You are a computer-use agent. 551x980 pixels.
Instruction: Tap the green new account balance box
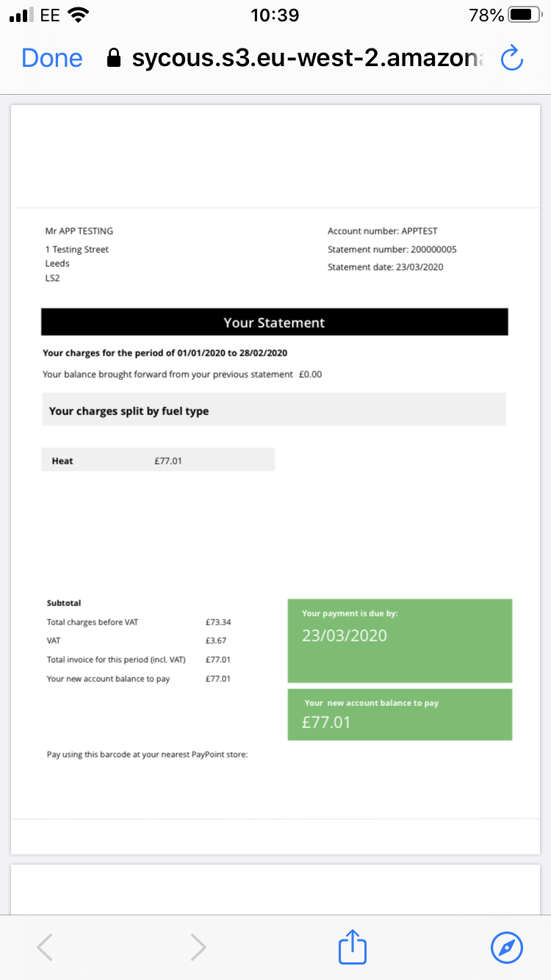[x=400, y=714]
